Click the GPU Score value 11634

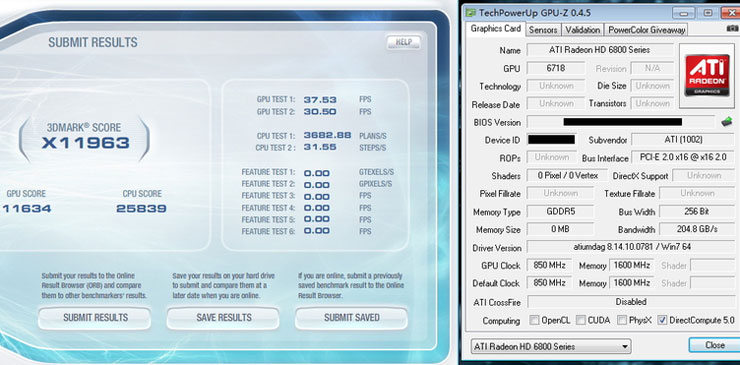pos(26,208)
